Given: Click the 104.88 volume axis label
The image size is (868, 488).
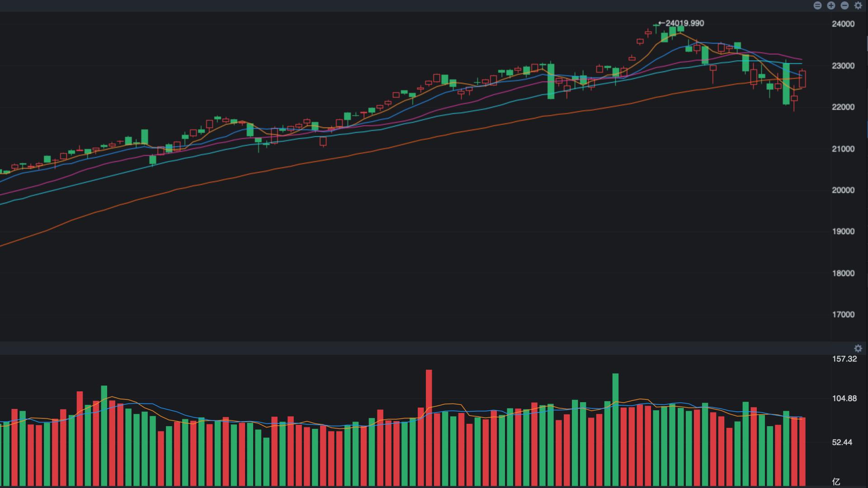Looking at the screenshot, I should [844, 399].
